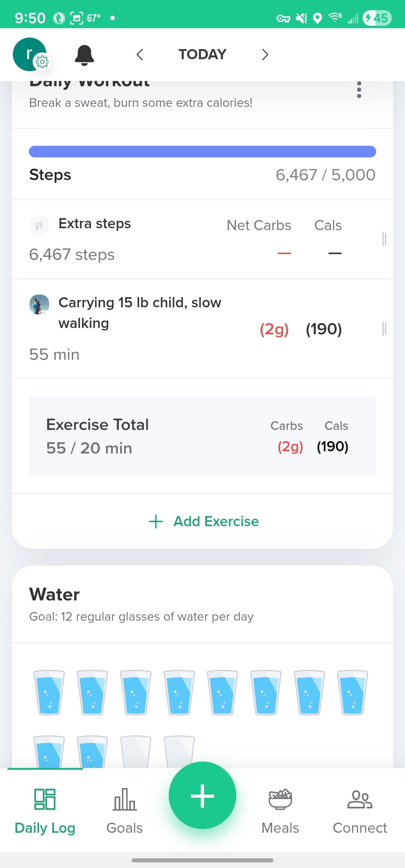405x868 pixels.
Task: Fill the first empty water glass
Action: coord(136,751)
